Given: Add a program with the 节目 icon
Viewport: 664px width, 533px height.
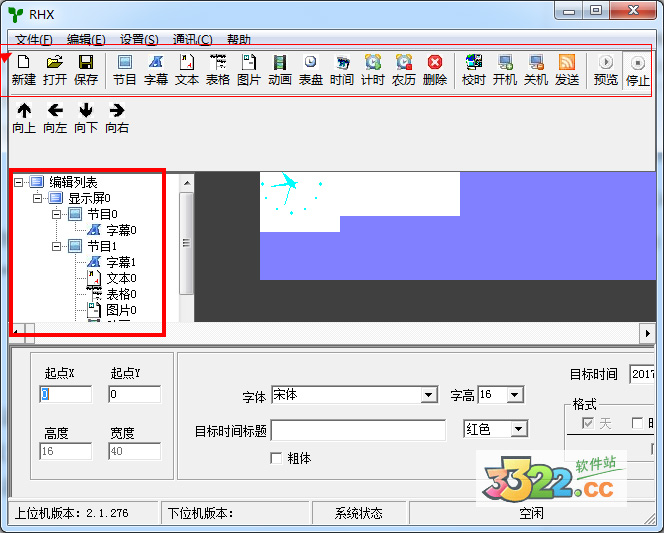Looking at the screenshot, I should (x=124, y=70).
